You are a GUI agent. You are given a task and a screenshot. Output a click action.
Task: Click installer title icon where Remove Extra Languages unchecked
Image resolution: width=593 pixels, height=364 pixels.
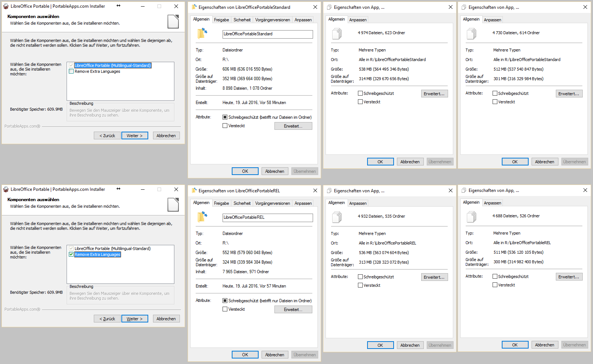click(x=6, y=6)
